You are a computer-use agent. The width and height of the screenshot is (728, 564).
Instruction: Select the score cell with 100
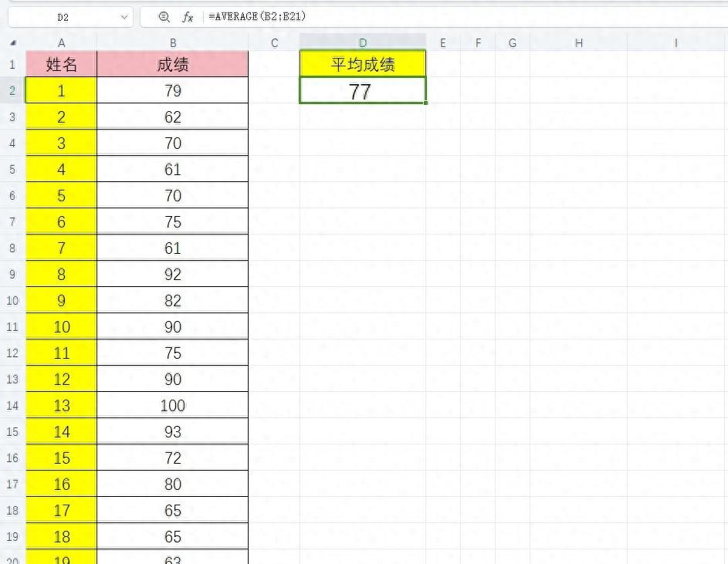point(173,405)
